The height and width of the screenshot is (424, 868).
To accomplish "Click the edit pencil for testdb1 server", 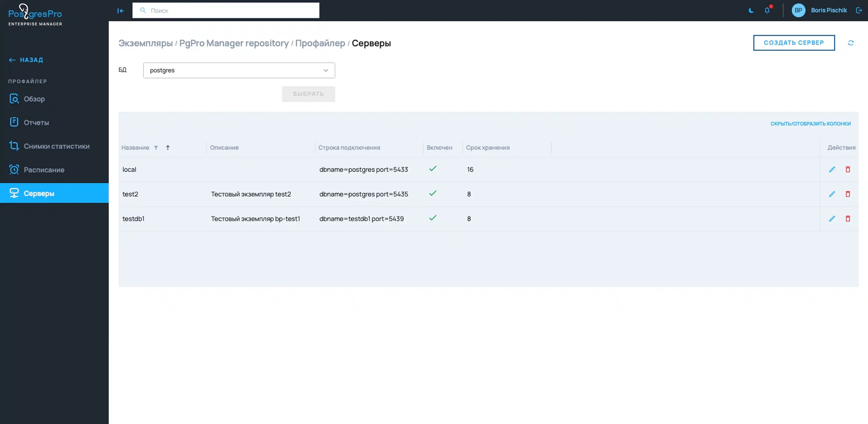I will tap(832, 219).
